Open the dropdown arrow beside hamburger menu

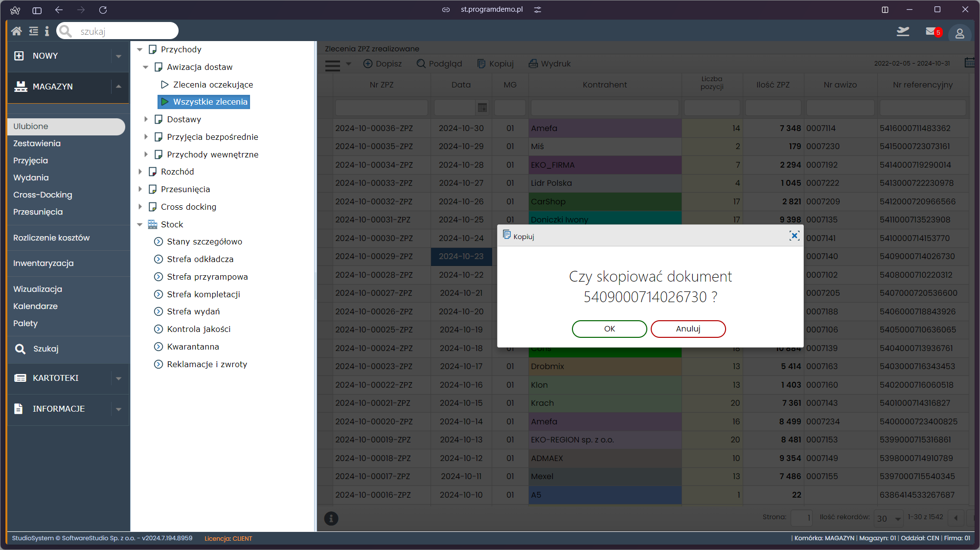pos(348,64)
